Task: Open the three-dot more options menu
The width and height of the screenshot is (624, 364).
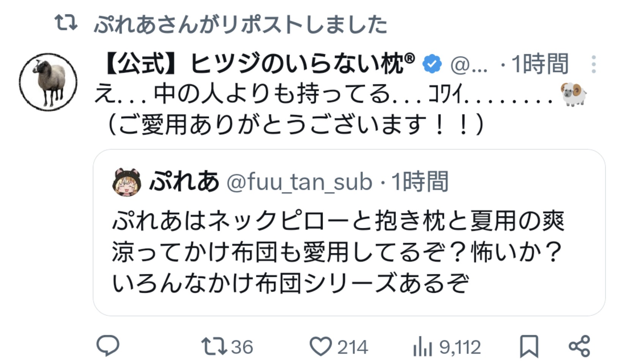Action: 594,64
